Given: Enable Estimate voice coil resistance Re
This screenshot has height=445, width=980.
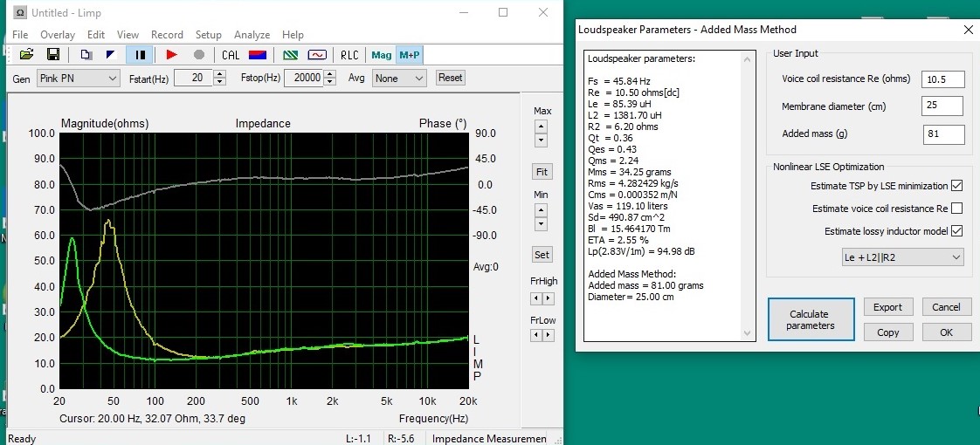Looking at the screenshot, I should [x=956, y=208].
